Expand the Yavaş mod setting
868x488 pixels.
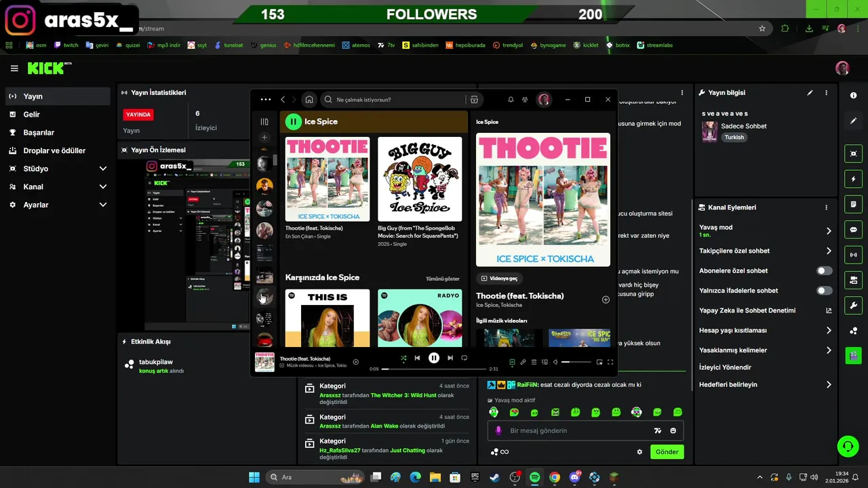click(x=766, y=230)
